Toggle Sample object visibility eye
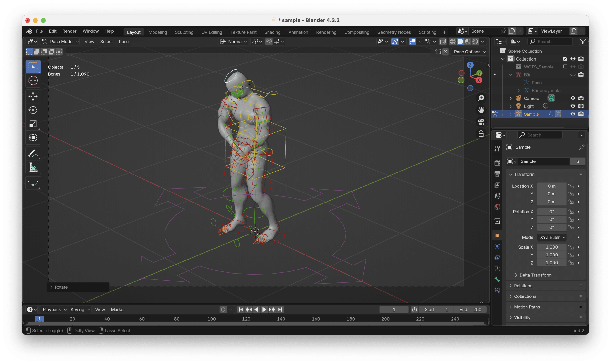 point(573,114)
